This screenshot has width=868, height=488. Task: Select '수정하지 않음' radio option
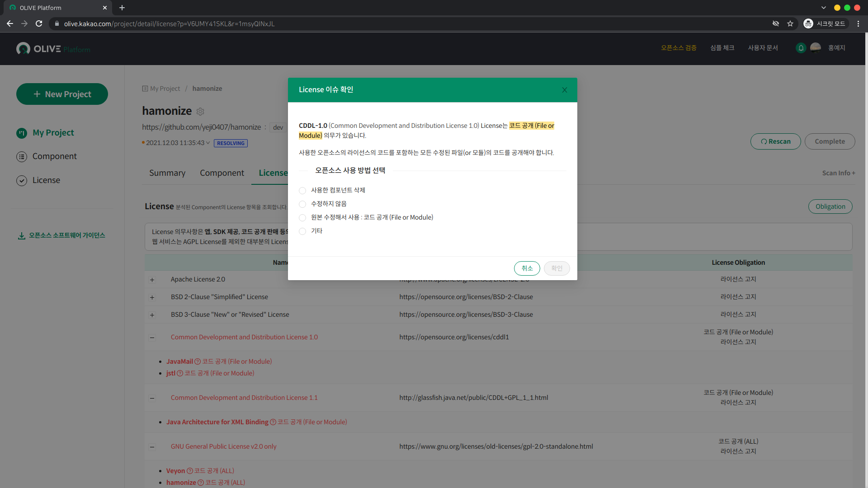point(302,204)
